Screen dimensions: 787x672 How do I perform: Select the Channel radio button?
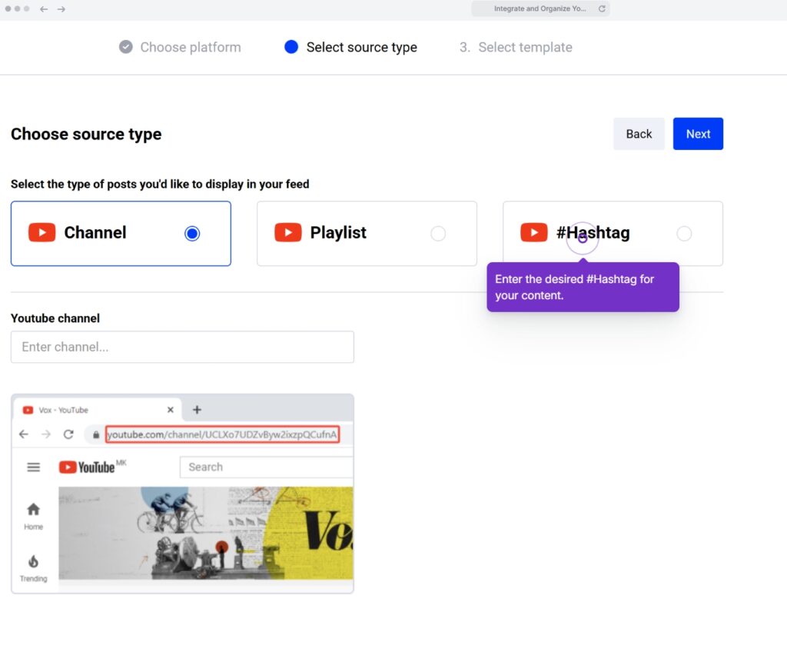tap(191, 234)
